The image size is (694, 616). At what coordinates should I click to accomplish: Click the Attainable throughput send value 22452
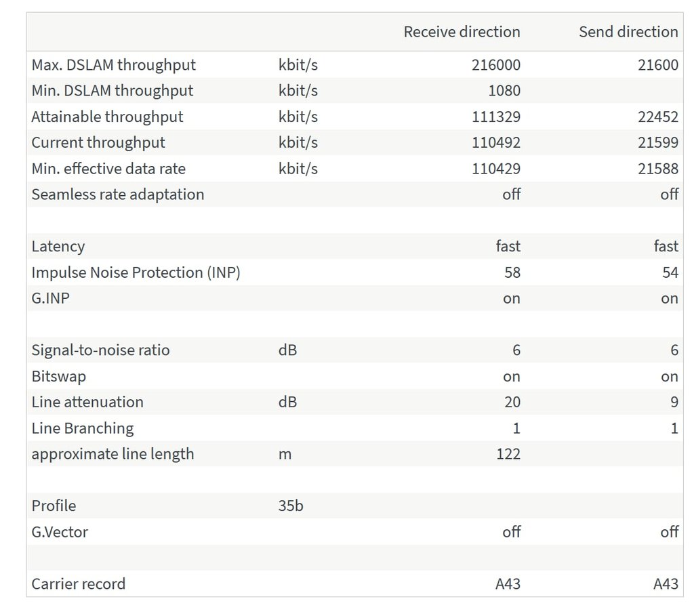click(x=657, y=117)
